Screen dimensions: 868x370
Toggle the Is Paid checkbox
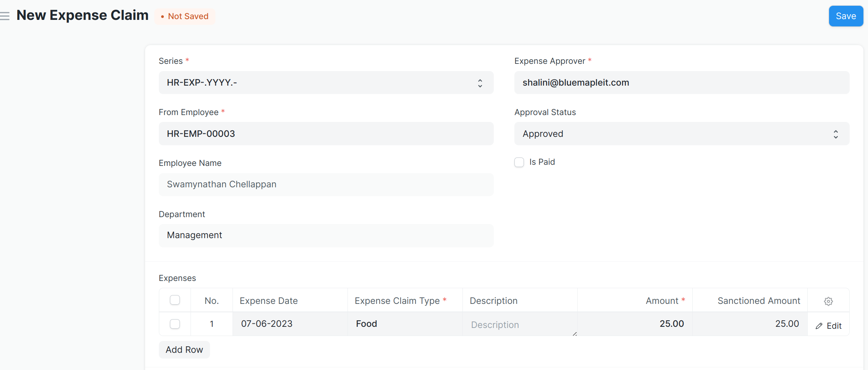[519, 162]
